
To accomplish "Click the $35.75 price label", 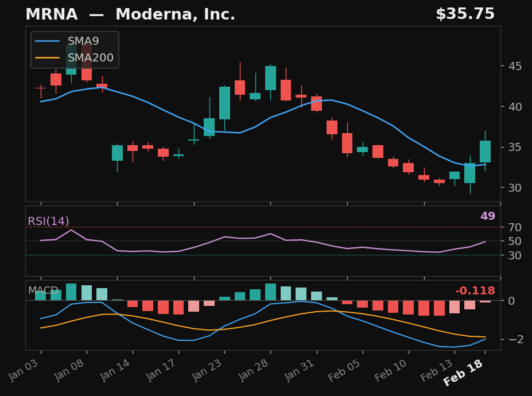I will [465, 14].
